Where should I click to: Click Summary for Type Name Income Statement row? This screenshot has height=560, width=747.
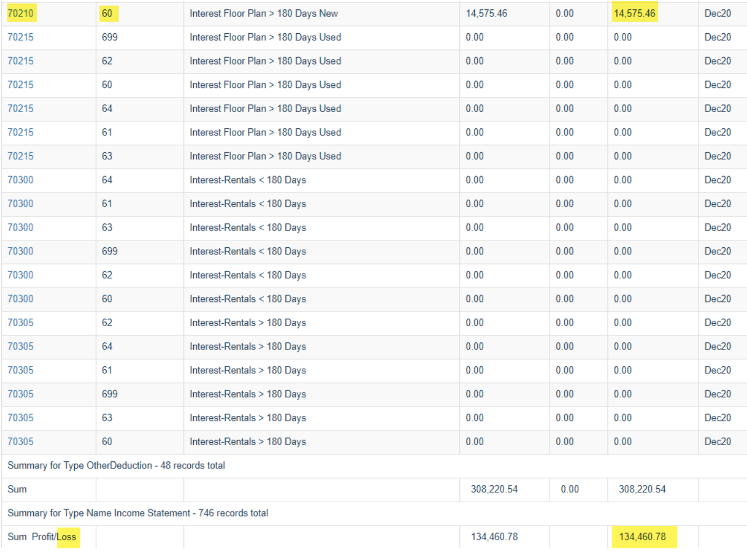374,513
